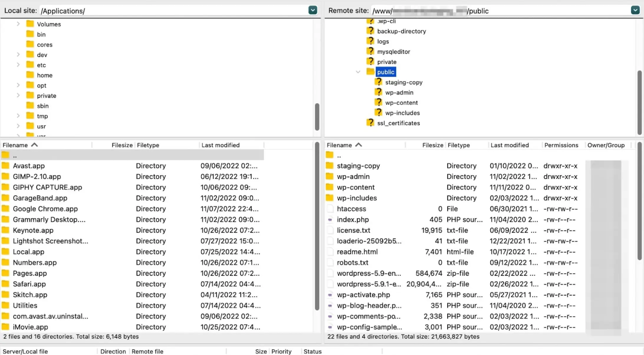This screenshot has width=644, height=355.
Task: Select Local.app in local file list
Action: tap(28, 252)
